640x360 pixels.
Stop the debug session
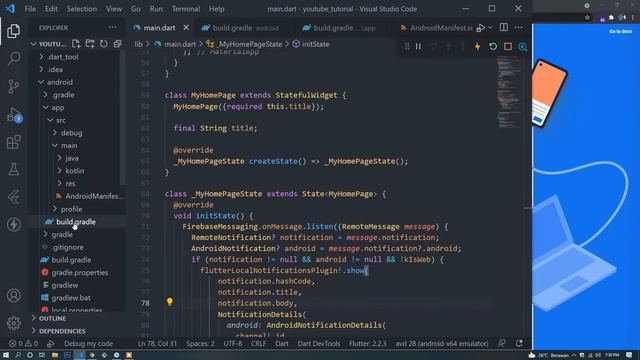point(508,47)
